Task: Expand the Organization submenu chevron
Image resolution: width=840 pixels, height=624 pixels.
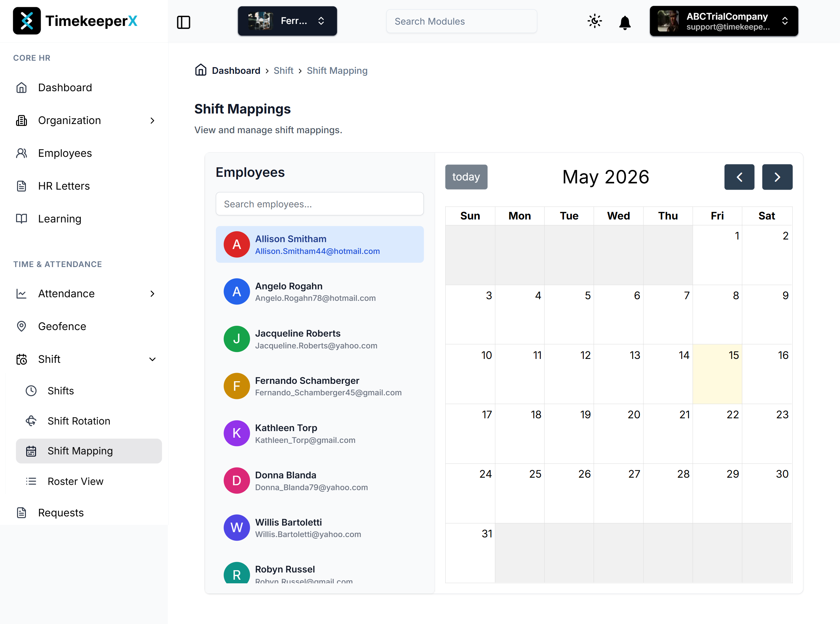Action: pyautogui.click(x=152, y=120)
